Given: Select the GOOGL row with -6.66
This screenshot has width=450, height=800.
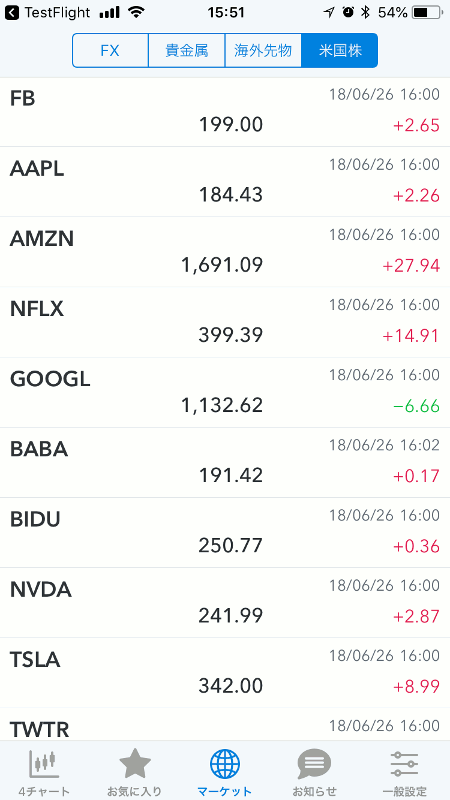Looking at the screenshot, I should pyautogui.click(x=225, y=392).
